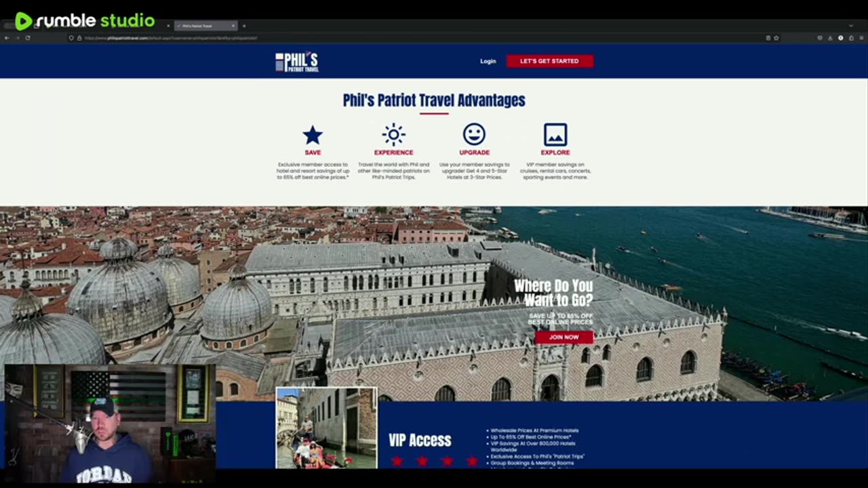The height and width of the screenshot is (488, 868).
Task: Click the first red star under VIP Access
Action: 397,462
